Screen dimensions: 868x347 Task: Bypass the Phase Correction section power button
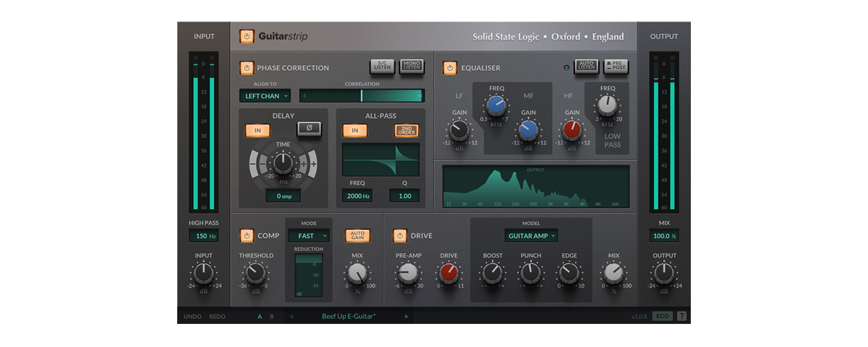pos(247,68)
